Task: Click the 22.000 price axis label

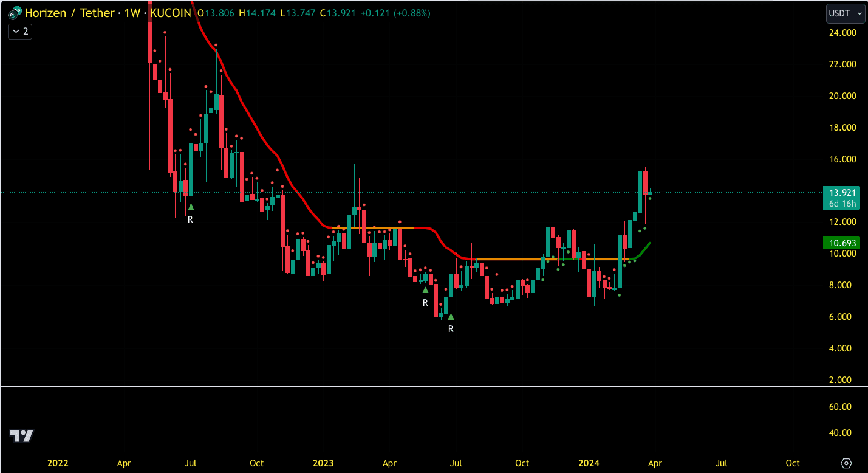Action: [x=842, y=64]
